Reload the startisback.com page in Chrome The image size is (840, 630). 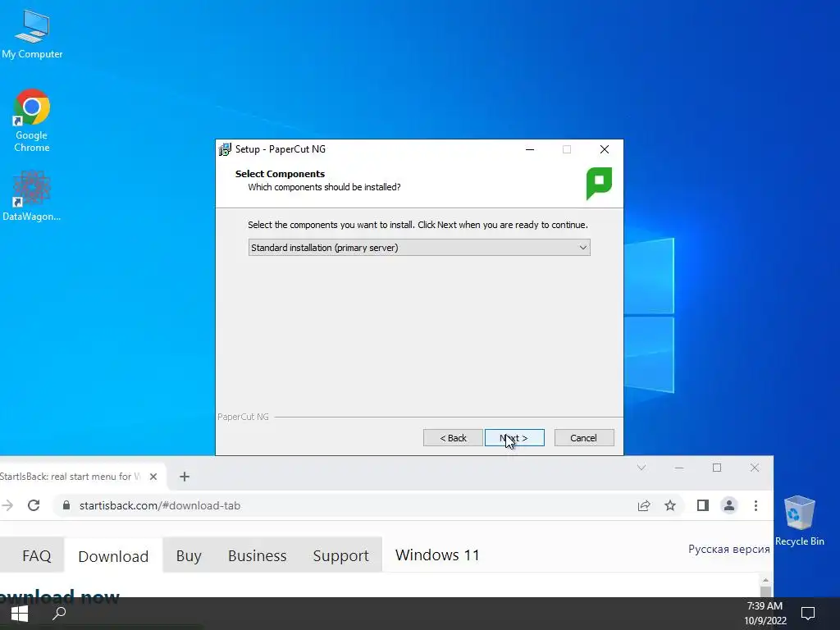coord(34,505)
